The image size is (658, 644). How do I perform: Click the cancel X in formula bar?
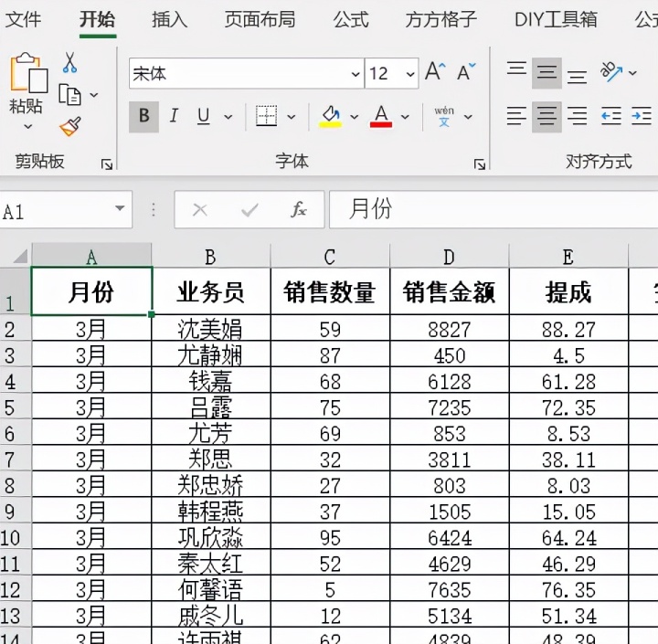[200, 210]
